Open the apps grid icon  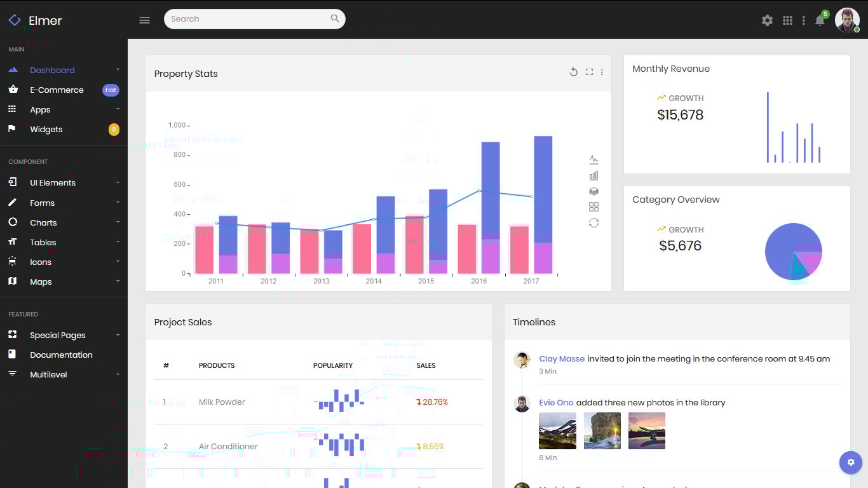click(787, 20)
